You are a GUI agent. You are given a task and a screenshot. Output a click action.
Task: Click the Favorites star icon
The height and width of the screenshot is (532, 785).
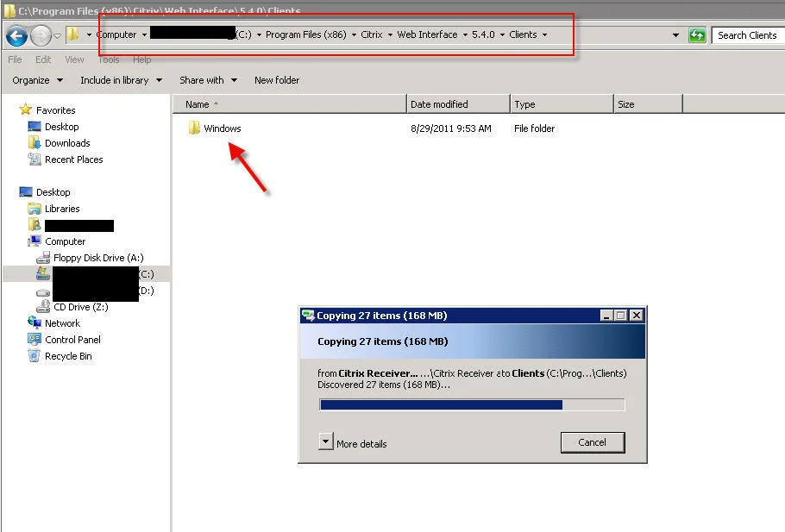tap(26, 110)
